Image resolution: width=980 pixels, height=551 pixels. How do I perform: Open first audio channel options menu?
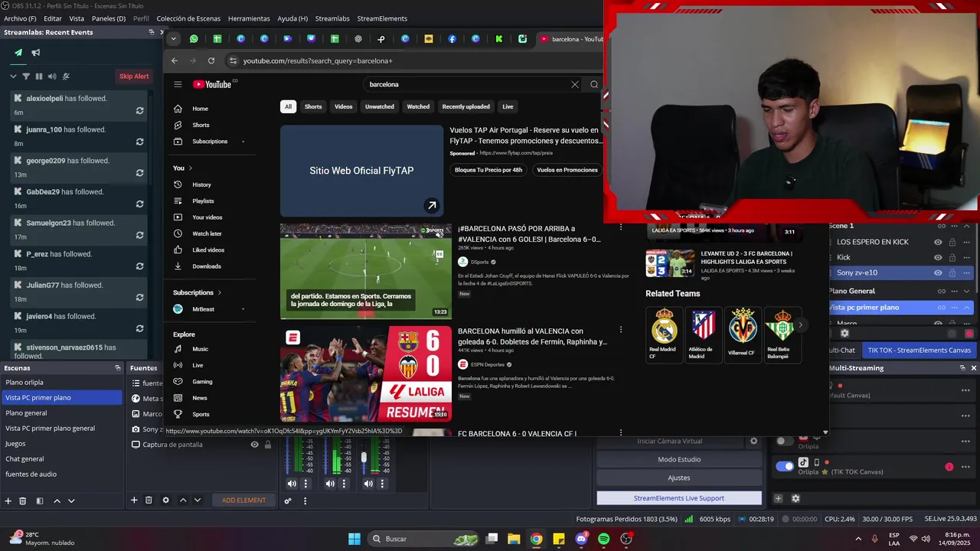tap(305, 484)
